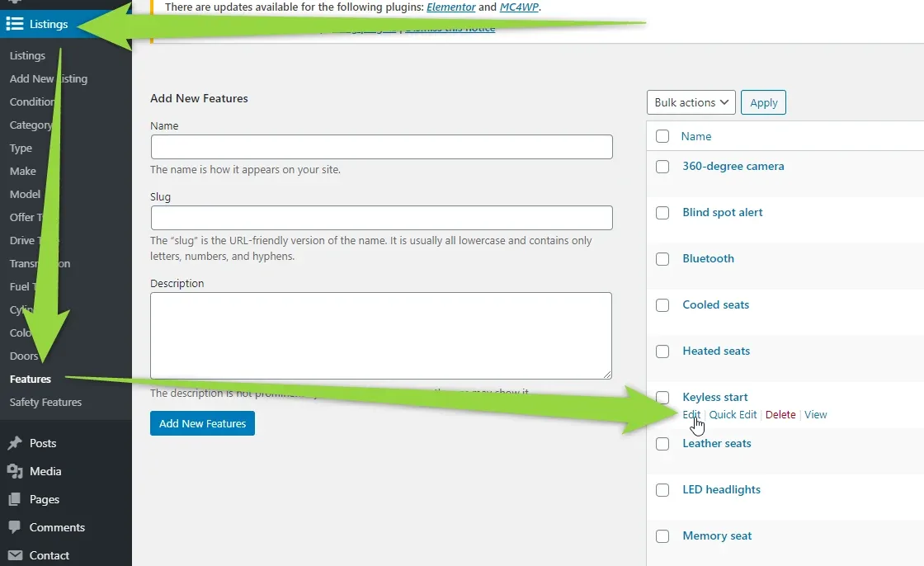Tick the LED headlights checkbox
The width and height of the screenshot is (924, 566).
(662, 490)
